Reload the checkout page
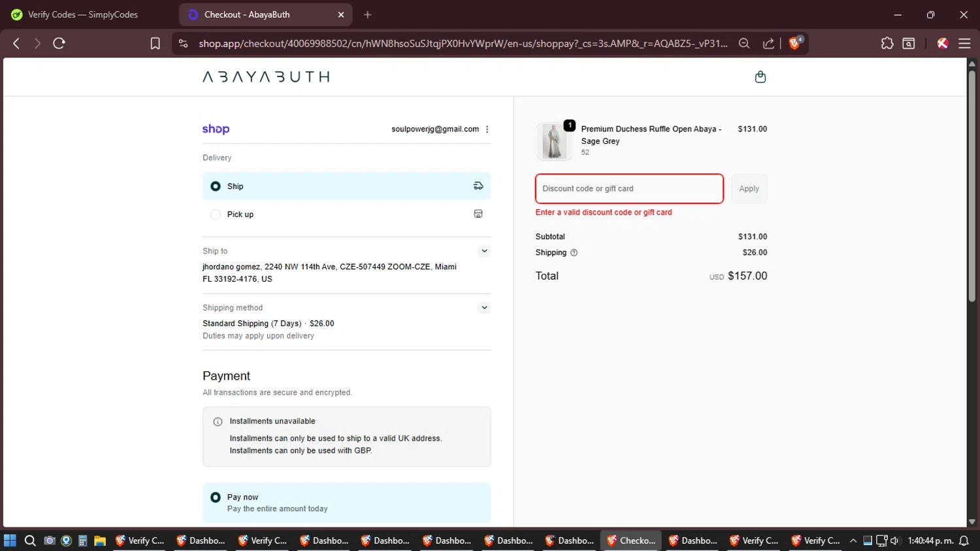Image resolution: width=980 pixels, height=551 pixels. 59,43
